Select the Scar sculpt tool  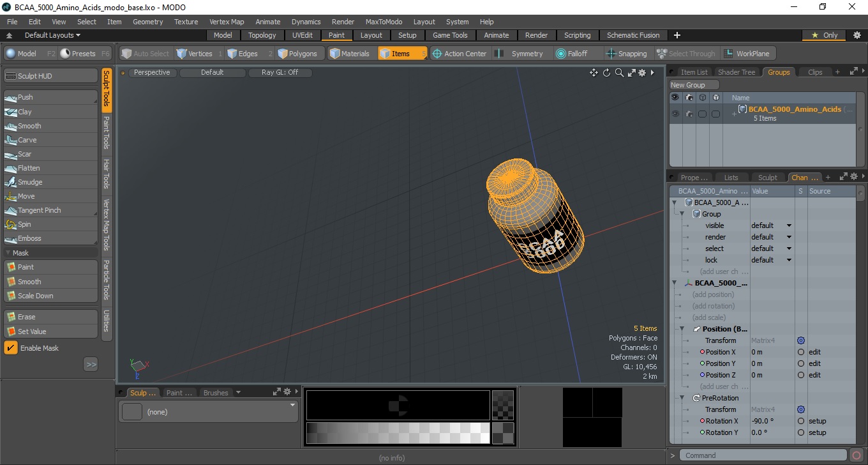pos(51,154)
